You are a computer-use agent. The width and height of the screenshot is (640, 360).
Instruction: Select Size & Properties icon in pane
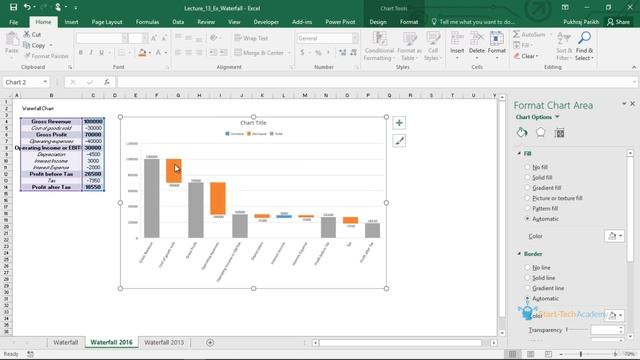560,133
